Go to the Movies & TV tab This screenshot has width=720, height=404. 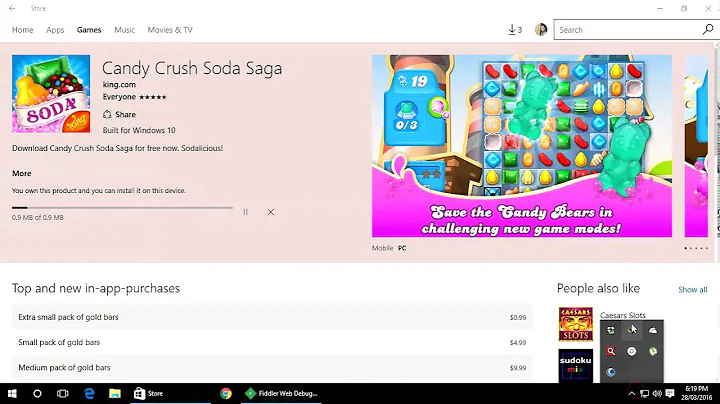[x=170, y=30]
